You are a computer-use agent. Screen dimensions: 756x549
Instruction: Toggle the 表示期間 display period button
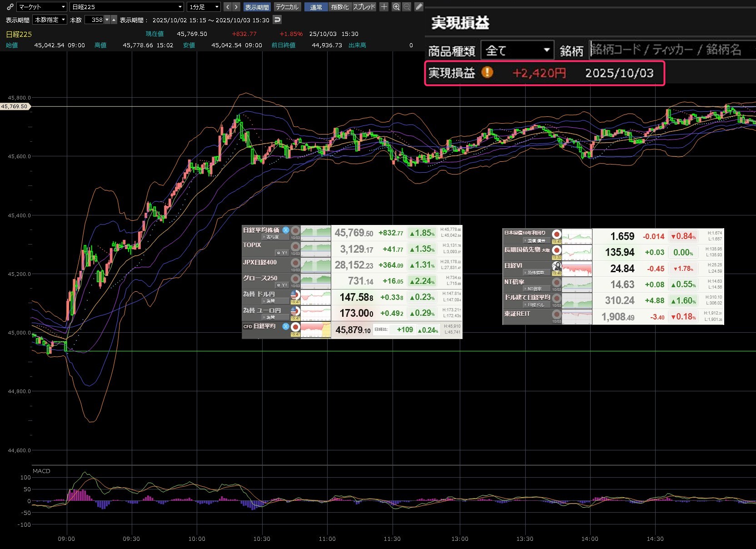(257, 7)
